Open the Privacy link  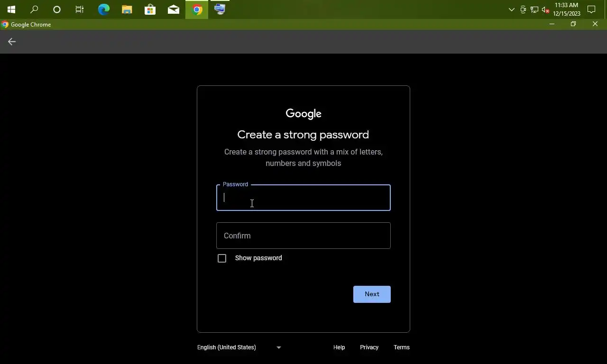point(369,347)
